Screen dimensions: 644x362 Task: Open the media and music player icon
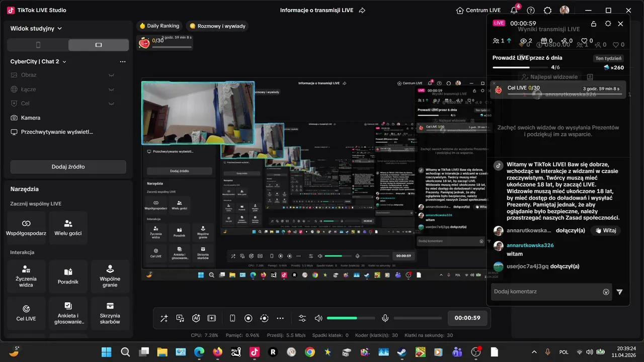[180, 318]
